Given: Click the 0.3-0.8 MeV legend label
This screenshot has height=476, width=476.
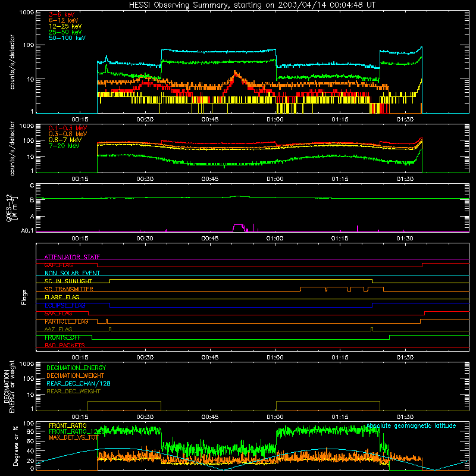Looking at the screenshot, I should pos(68,134).
